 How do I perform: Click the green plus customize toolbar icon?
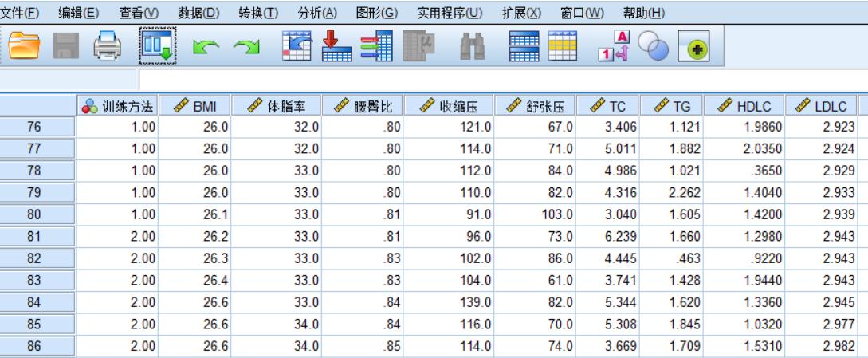point(693,46)
